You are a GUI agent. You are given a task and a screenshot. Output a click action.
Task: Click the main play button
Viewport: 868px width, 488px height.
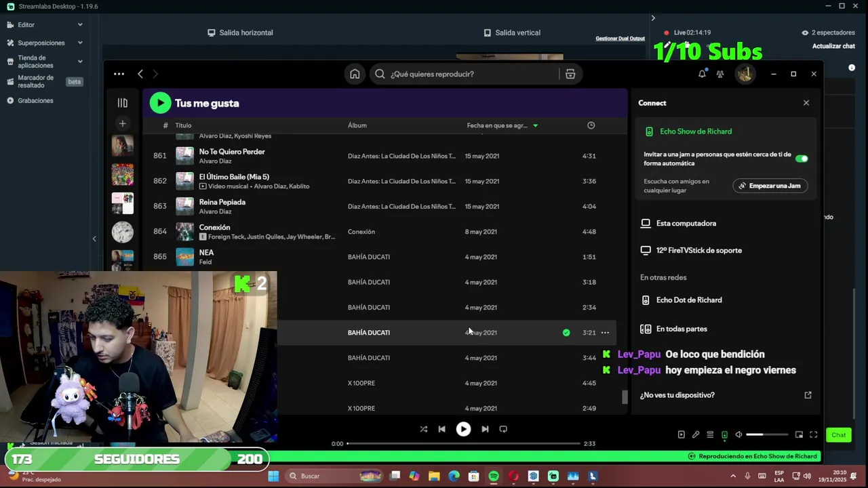click(463, 429)
